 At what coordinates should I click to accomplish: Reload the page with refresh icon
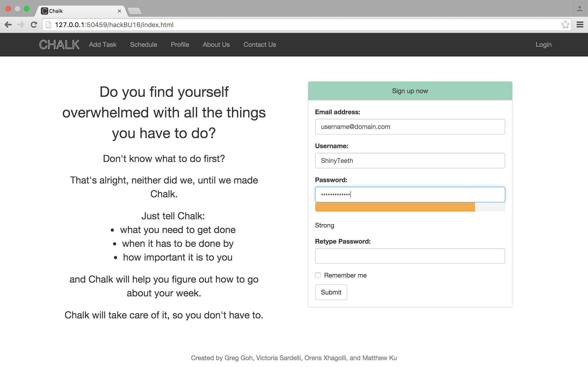[34, 25]
